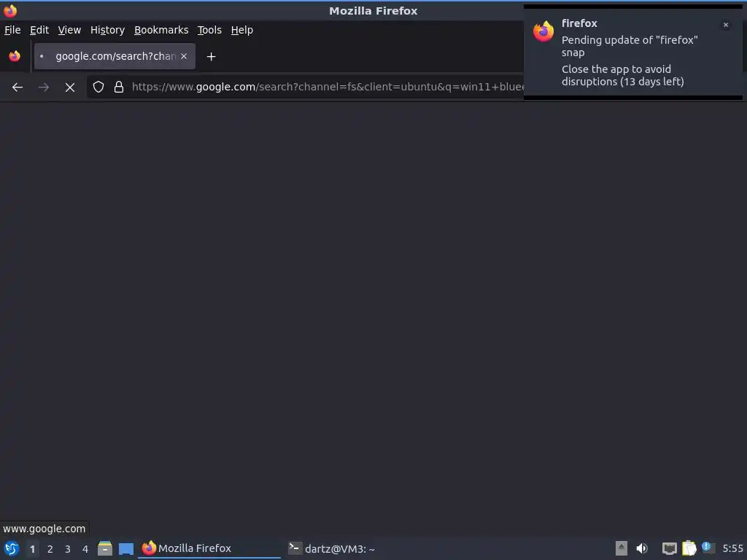Click the Firefox logo in title bar

[x=10, y=10]
